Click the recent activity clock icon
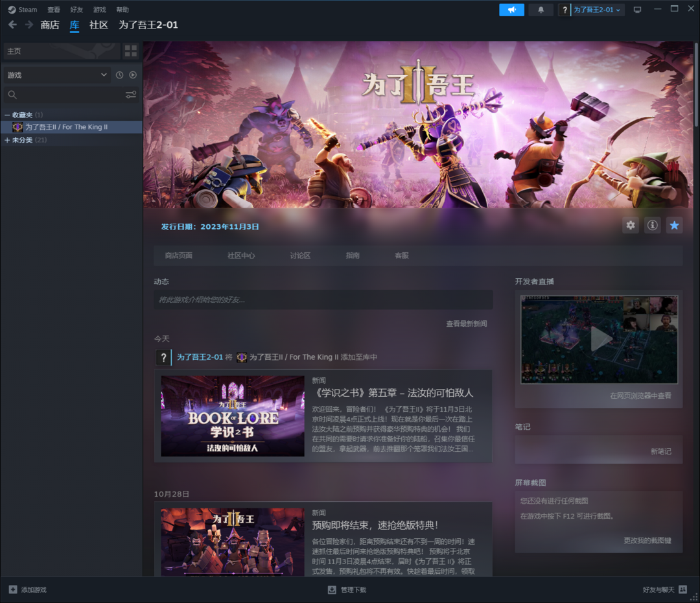The width and height of the screenshot is (700, 603). click(119, 75)
